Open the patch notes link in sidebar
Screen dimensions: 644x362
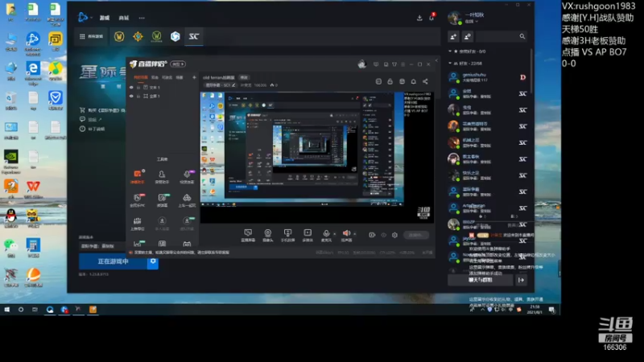coord(93,129)
